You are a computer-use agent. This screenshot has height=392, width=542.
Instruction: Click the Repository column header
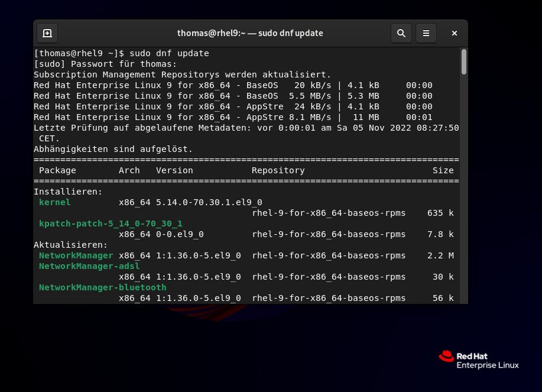278,170
